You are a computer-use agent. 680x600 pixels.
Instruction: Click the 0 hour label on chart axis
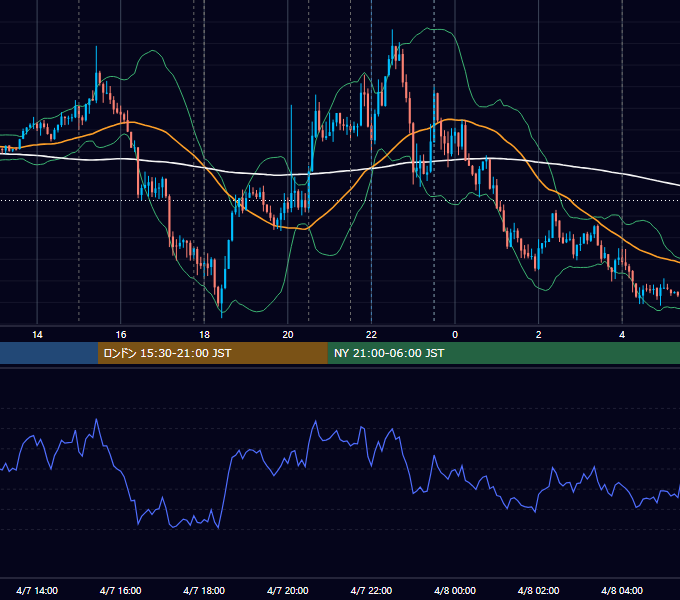click(x=455, y=335)
